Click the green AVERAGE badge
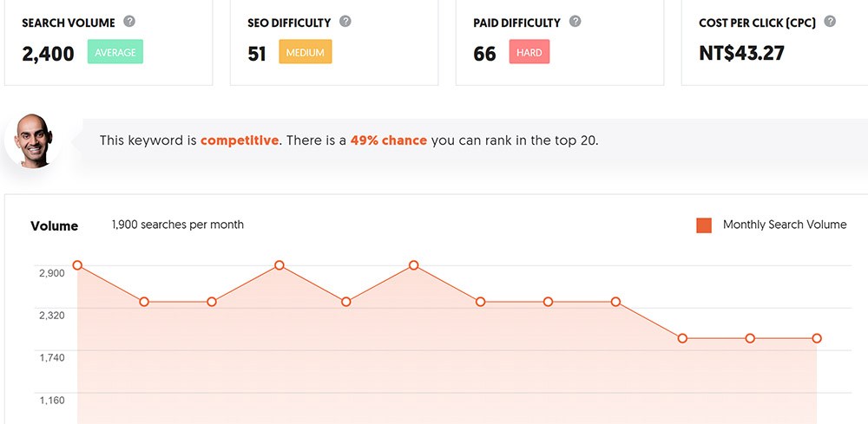The image size is (868, 424). pyautogui.click(x=115, y=53)
